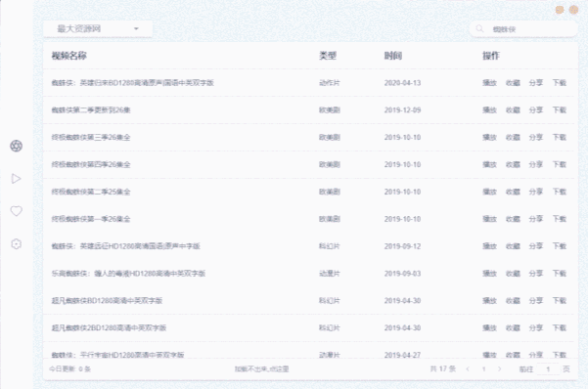
Task: Click the magnifier icon in search box
Action: [479, 29]
